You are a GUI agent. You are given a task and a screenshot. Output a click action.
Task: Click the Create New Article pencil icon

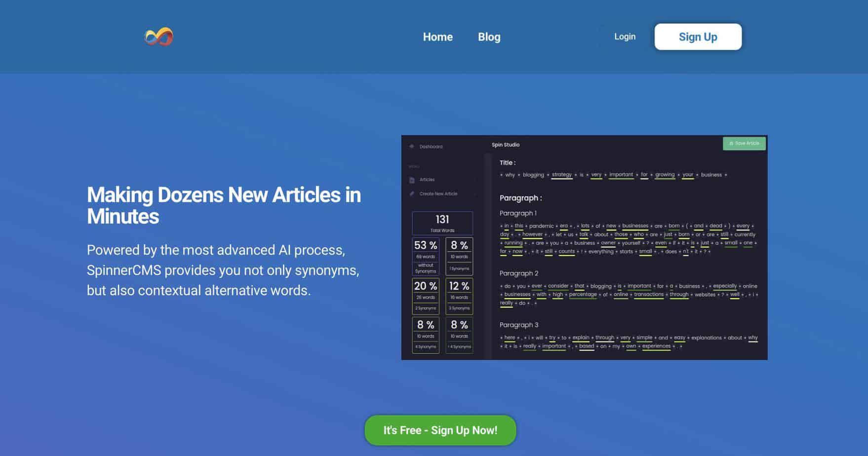pyautogui.click(x=412, y=194)
